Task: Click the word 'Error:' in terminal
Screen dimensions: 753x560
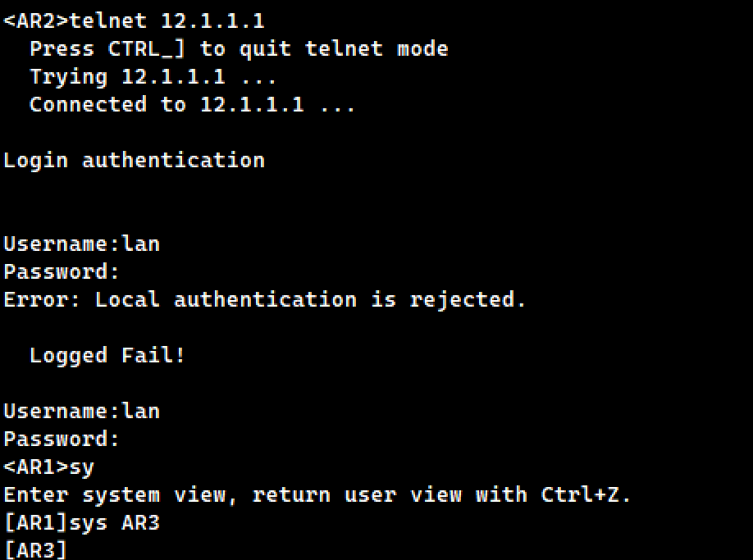Action: click(x=43, y=300)
